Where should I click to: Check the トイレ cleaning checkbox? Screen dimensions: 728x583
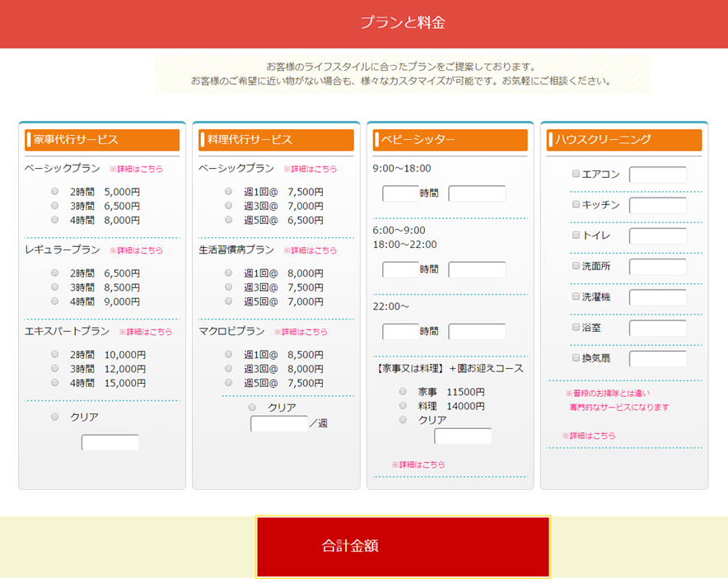(x=576, y=235)
